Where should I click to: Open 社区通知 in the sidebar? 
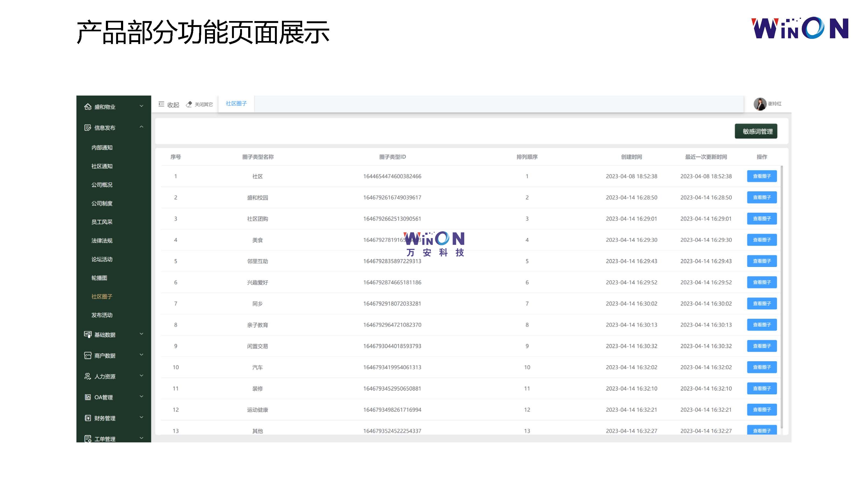(102, 166)
